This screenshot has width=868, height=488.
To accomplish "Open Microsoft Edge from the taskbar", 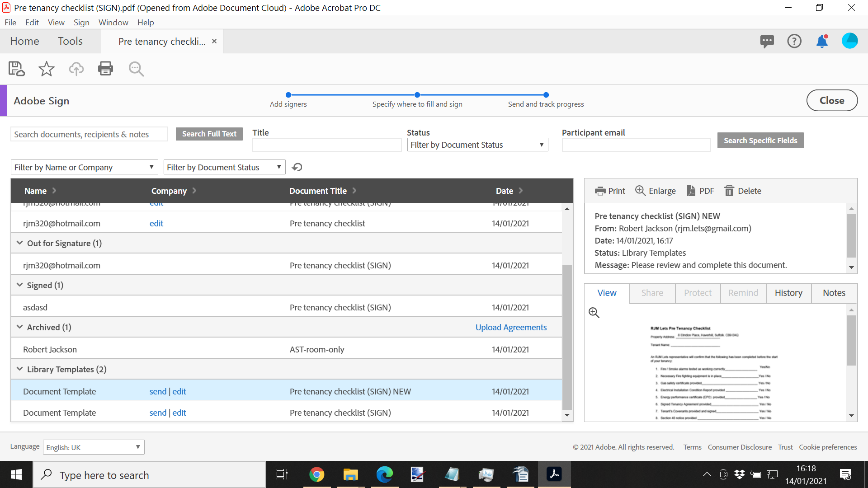I will pos(384,474).
